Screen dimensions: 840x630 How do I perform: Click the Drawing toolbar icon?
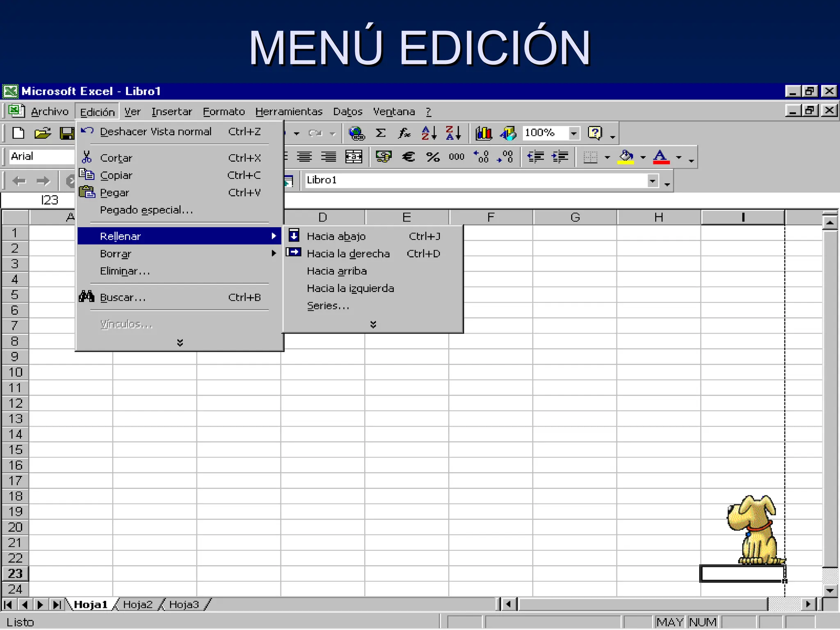(x=508, y=133)
